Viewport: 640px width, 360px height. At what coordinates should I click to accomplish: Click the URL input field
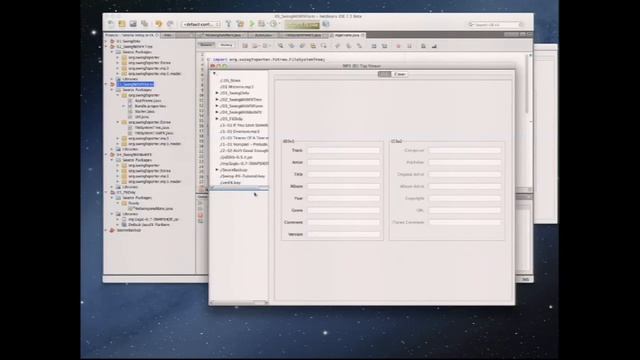tap(464, 211)
